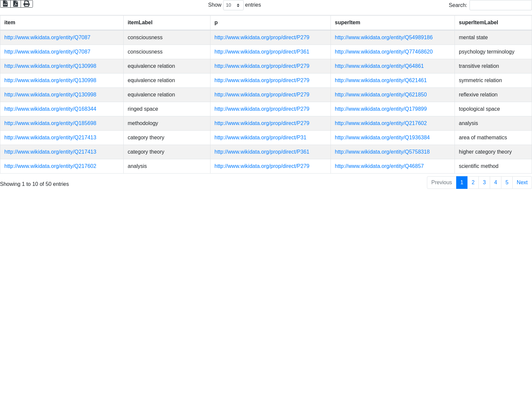Open the Q46857 scientific method entity link
Image resolution: width=532 pixels, height=399 pixels.
tap(379, 166)
